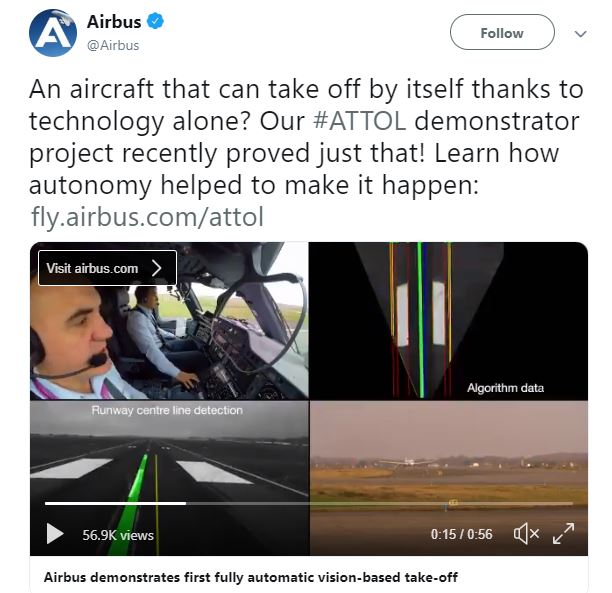Click the Algorithm data video quadrant

coord(448,321)
